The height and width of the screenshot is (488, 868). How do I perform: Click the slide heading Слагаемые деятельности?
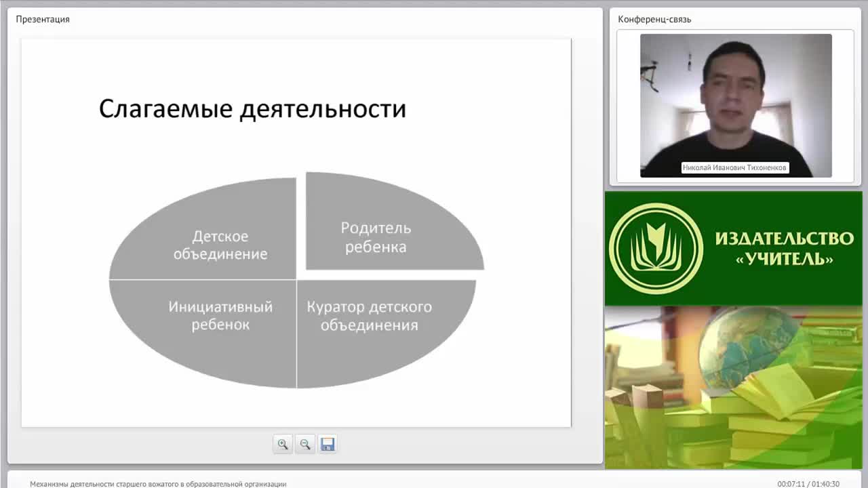(x=252, y=109)
